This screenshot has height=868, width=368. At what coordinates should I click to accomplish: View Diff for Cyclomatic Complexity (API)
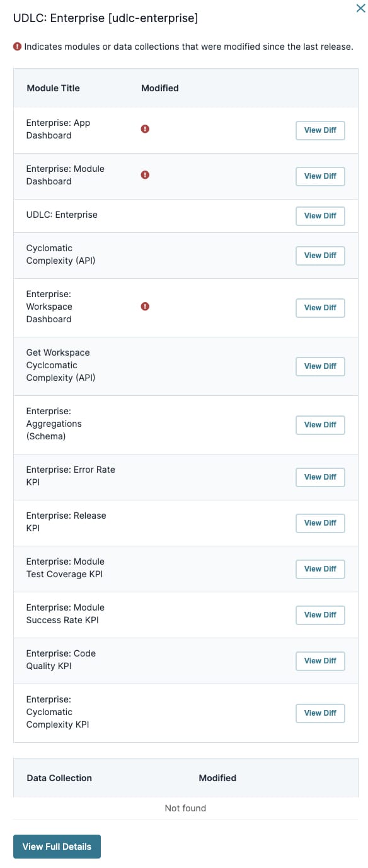[x=320, y=256]
